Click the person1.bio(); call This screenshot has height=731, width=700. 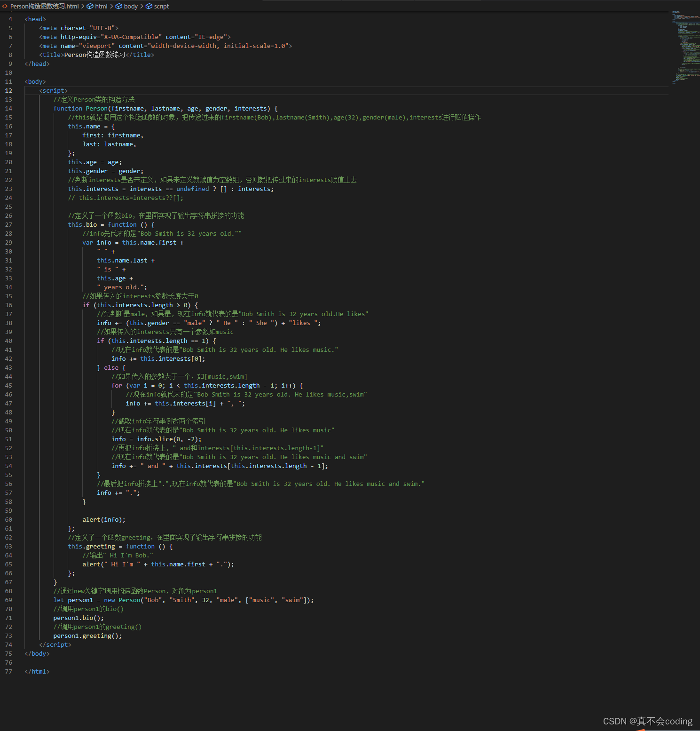(x=79, y=618)
